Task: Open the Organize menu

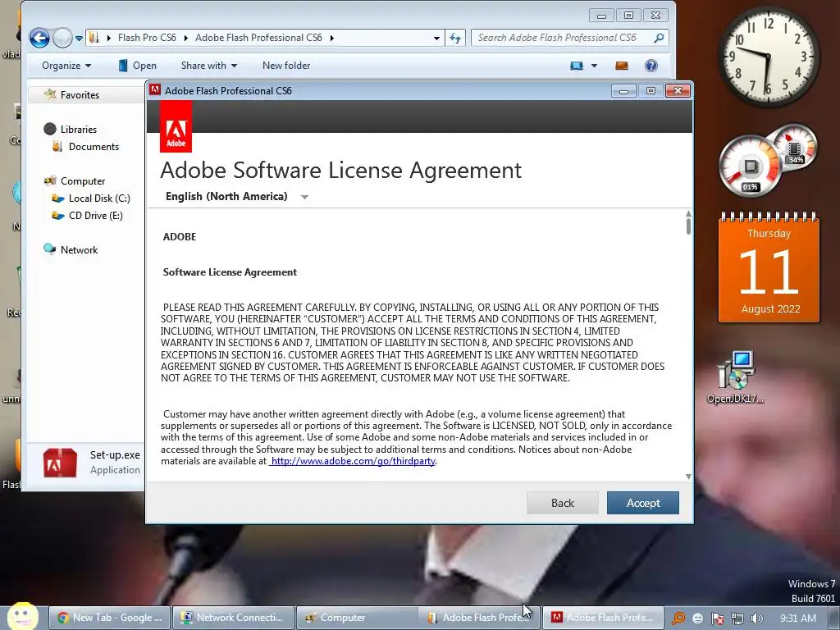Action: 66,66
